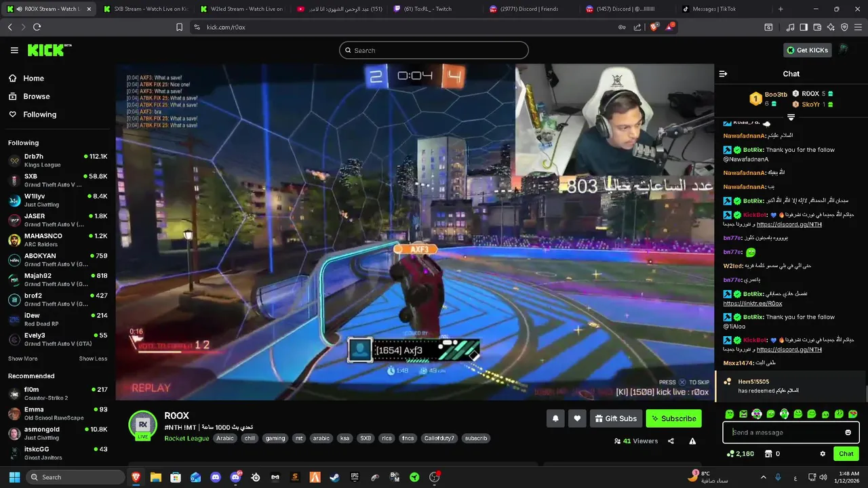Click the notification bell icon
This screenshot has height=488, width=868.
(x=555, y=419)
